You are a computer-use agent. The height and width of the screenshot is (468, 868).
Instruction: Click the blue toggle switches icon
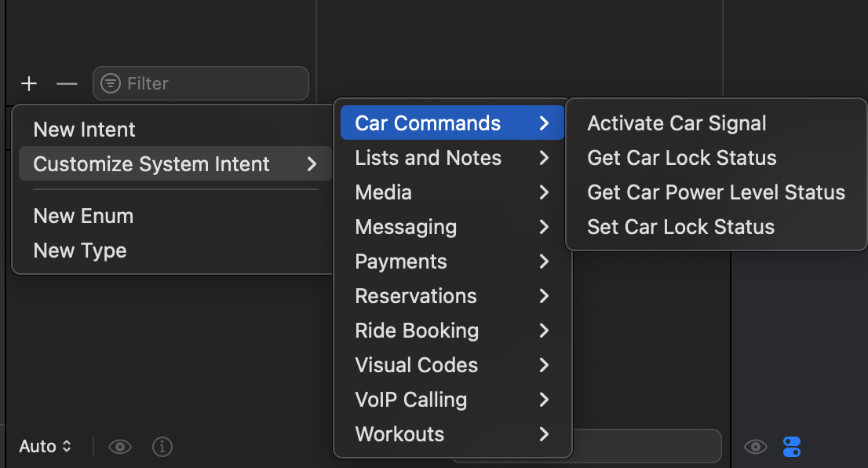(x=792, y=447)
